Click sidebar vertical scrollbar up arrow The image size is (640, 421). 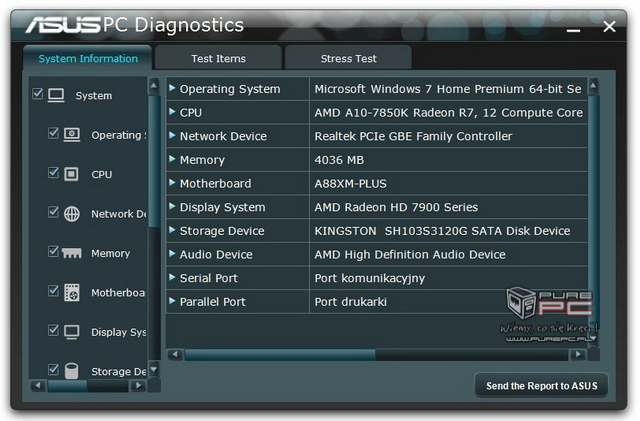(154, 86)
